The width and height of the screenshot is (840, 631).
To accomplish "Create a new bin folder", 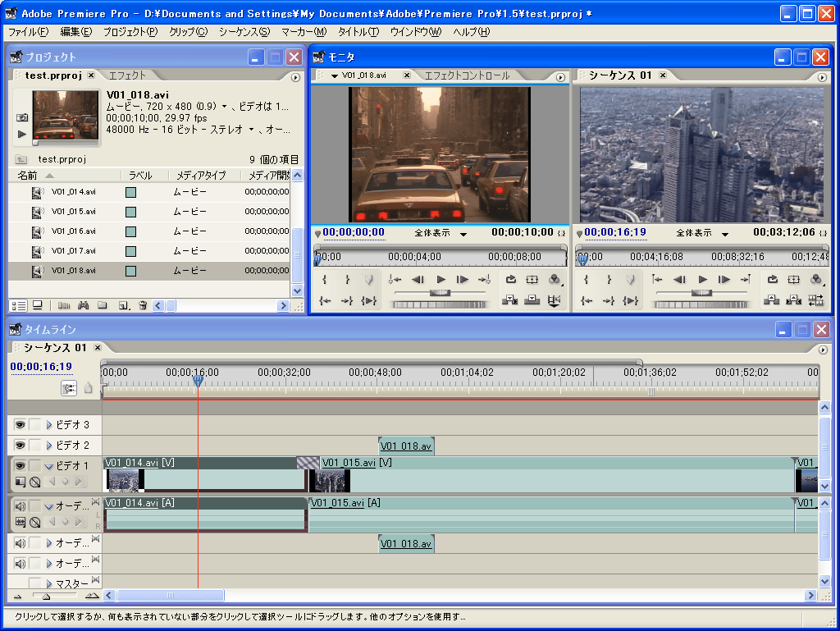I will click(103, 305).
